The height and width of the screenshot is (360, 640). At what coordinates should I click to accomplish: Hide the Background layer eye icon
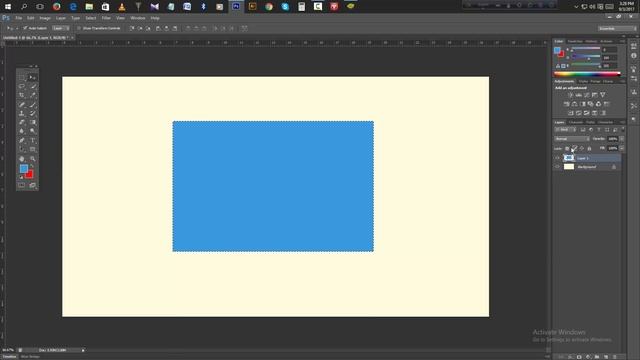(x=557, y=167)
